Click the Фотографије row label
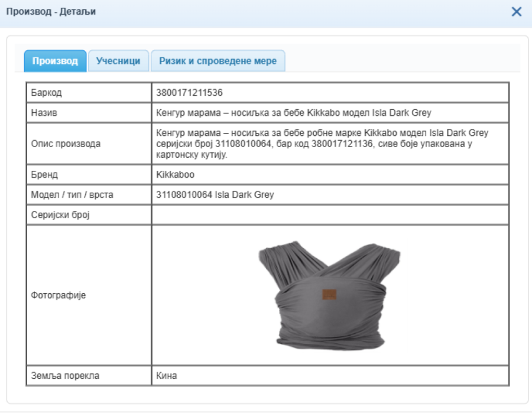Image resolution: width=532 pixels, height=416 pixels. point(58,295)
